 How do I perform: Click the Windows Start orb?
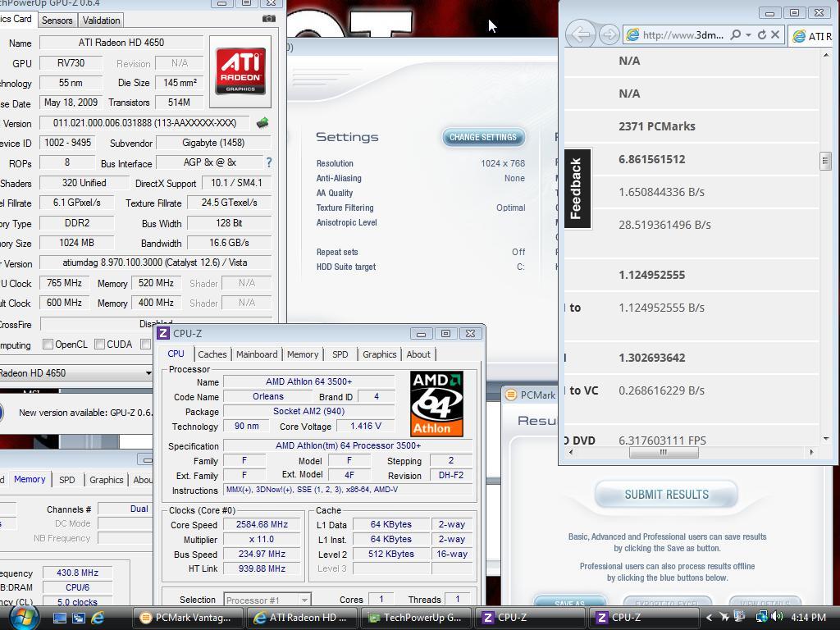tap(24, 618)
